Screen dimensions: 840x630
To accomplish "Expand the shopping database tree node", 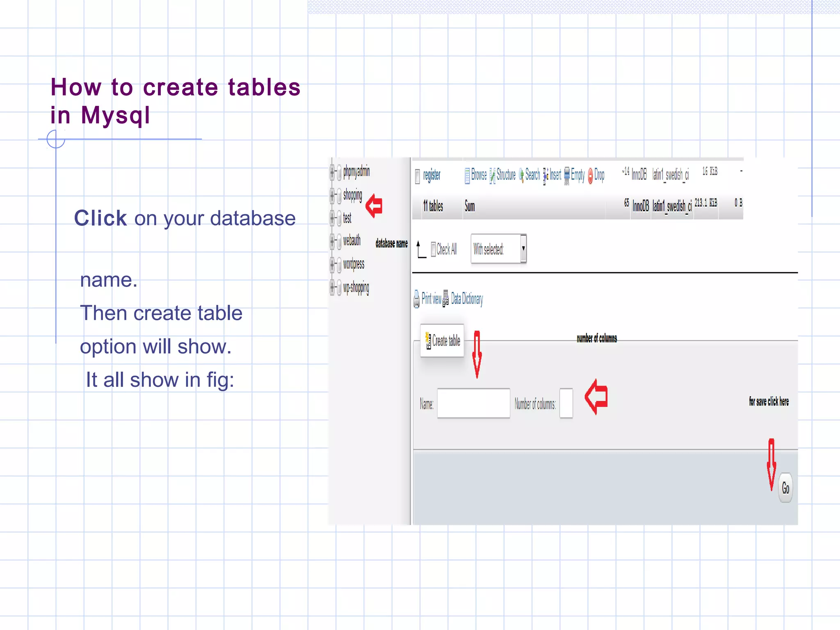I will point(332,196).
